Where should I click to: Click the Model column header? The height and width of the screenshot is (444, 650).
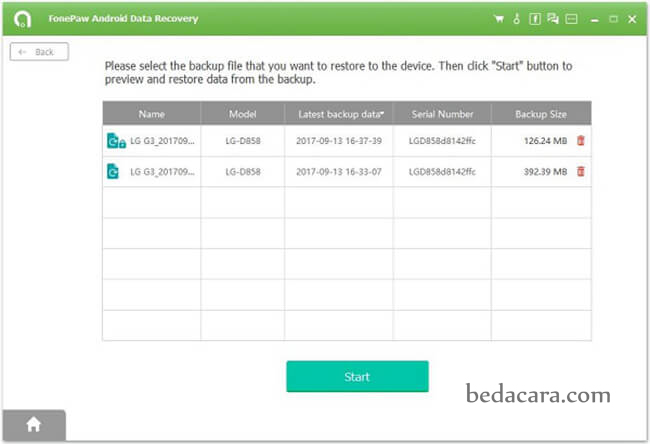[242, 114]
